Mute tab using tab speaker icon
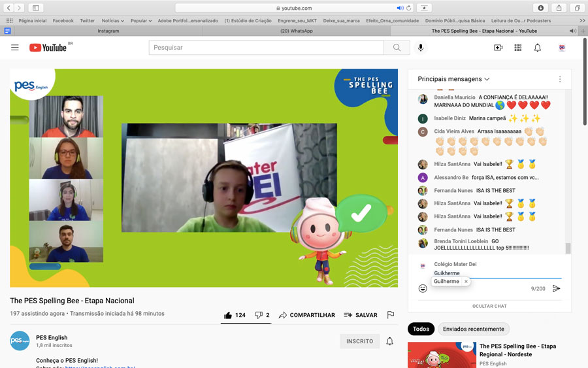 point(572,31)
